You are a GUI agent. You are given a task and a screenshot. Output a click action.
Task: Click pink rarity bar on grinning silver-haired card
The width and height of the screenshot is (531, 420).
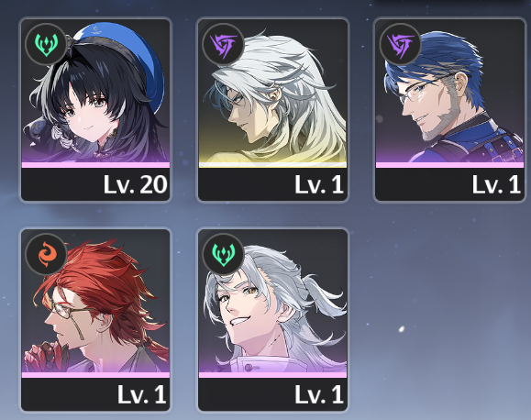click(x=272, y=375)
